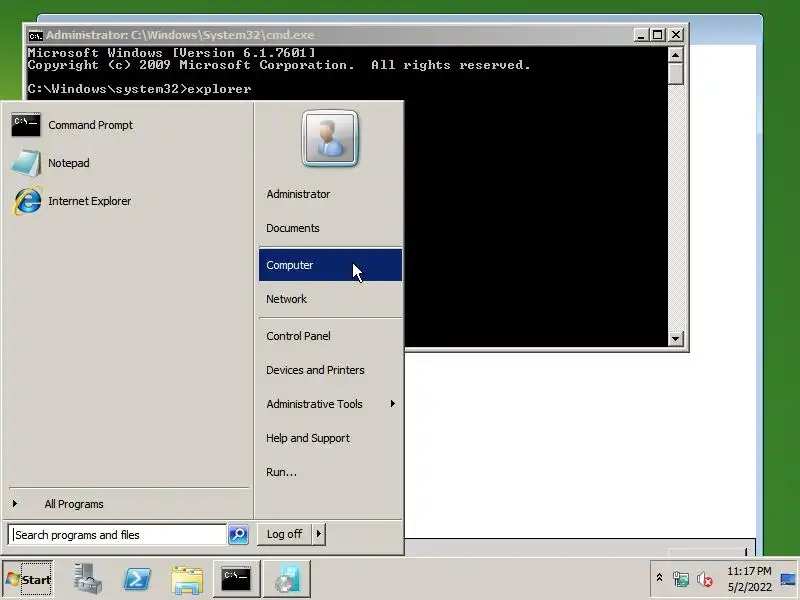The height and width of the screenshot is (600, 800).
Task: Switch to the cmd.exe taskbar button
Action: click(236, 579)
